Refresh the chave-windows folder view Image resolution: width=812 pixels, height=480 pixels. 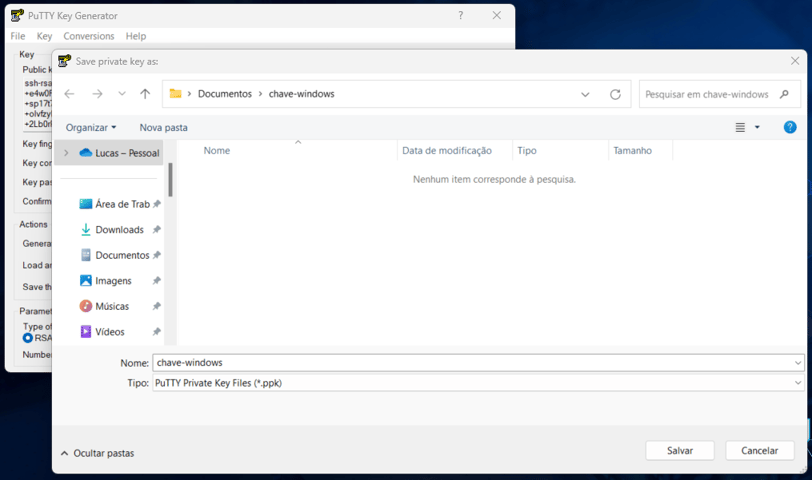615,94
